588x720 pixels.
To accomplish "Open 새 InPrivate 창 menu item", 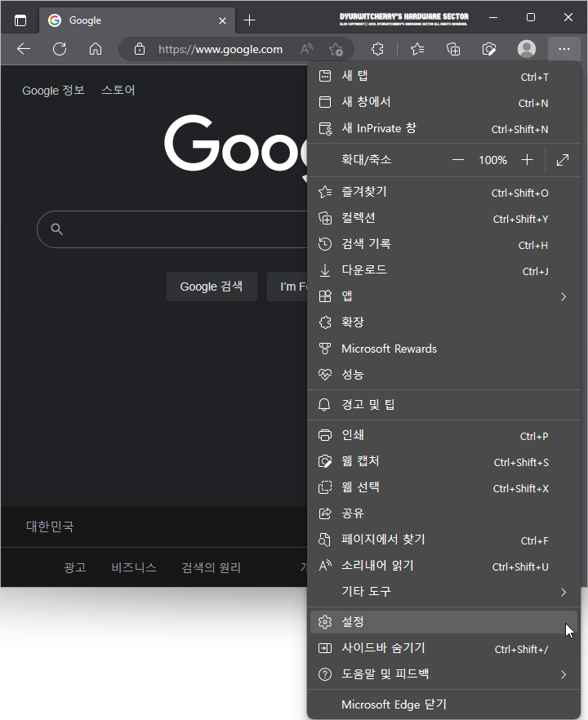I will tap(443, 129).
